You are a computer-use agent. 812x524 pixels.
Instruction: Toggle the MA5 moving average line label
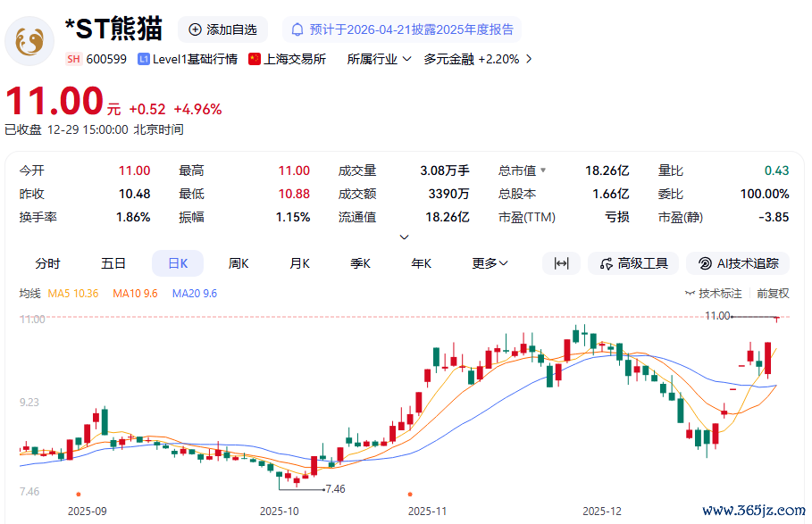pos(72,293)
